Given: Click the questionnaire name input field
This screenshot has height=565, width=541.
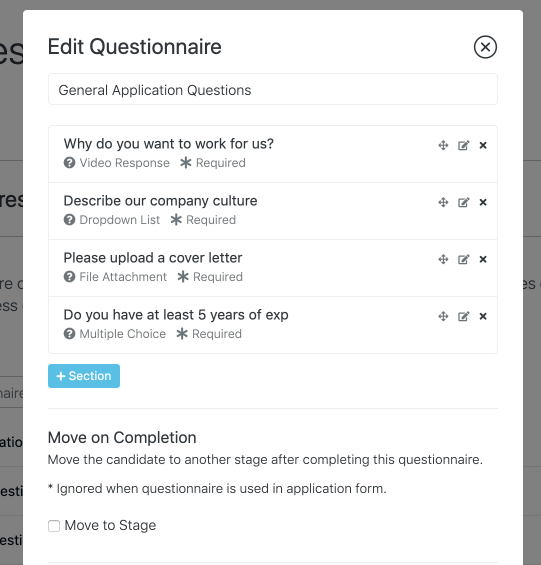Looking at the screenshot, I should (x=273, y=89).
